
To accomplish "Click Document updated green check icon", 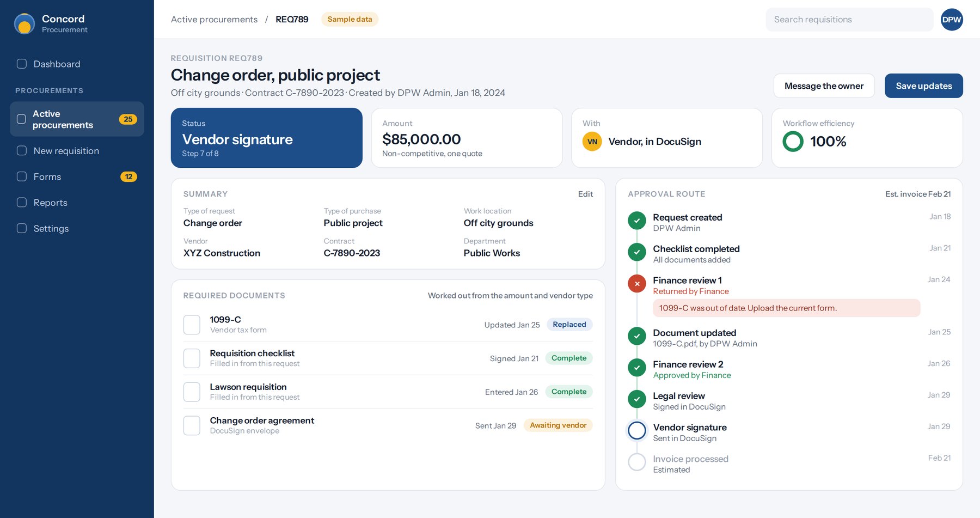I will (637, 336).
